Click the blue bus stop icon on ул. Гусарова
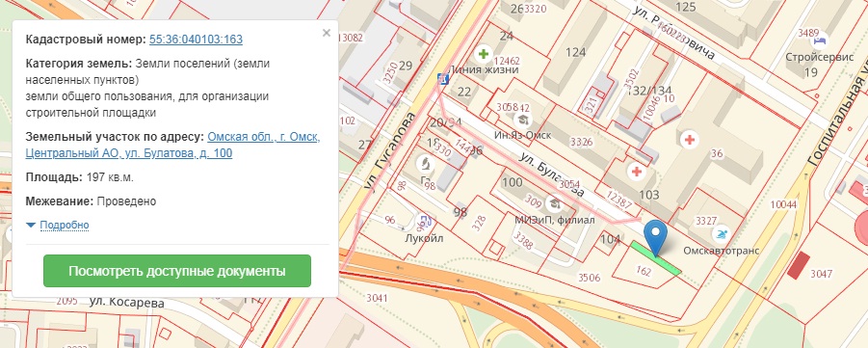The image size is (868, 348). coord(442,79)
